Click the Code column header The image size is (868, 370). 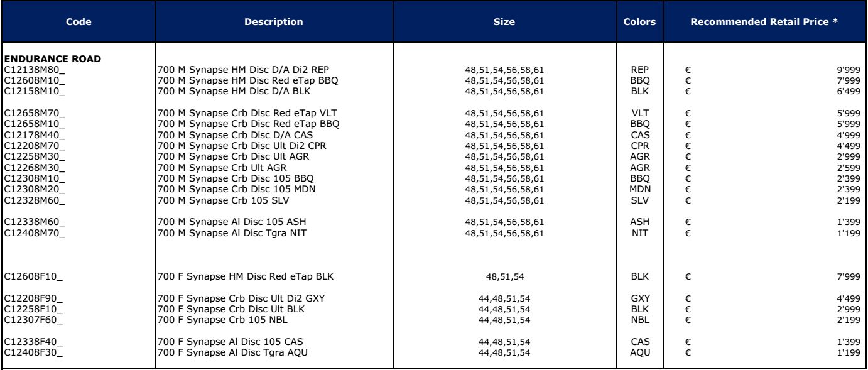pyautogui.click(x=79, y=22)
